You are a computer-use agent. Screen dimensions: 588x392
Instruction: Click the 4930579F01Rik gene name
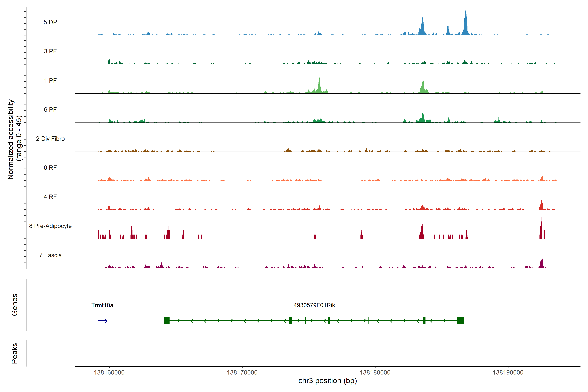[314, 305]
